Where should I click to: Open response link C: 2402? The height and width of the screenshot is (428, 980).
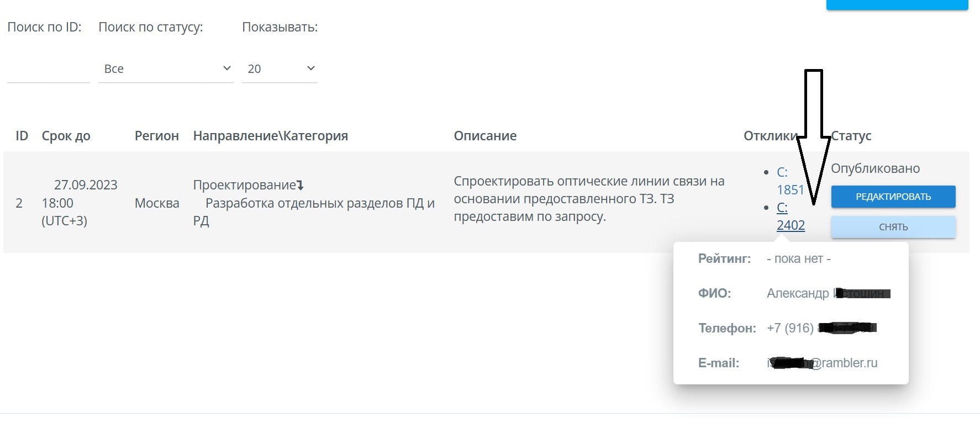click(790, 216)
